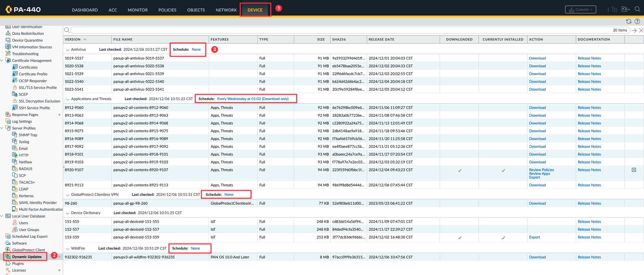Click the Response Pages icon
Screen dimensions: 644x275
tap(8, 115)
